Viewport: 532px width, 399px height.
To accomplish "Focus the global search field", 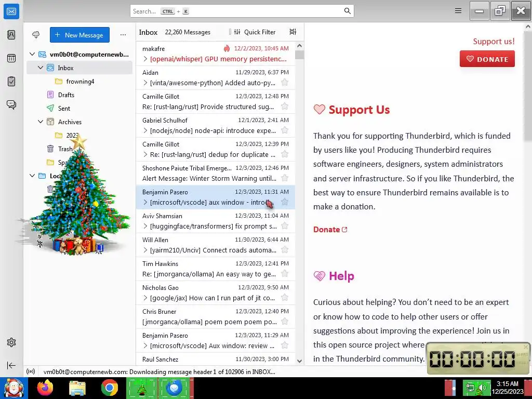I will point(242,11).
